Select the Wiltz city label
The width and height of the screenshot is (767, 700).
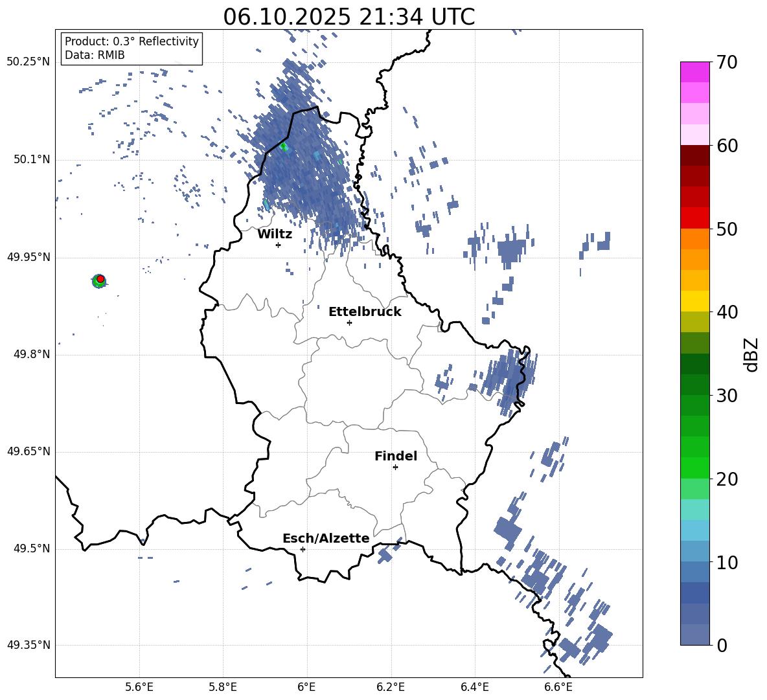pos(275,234)
